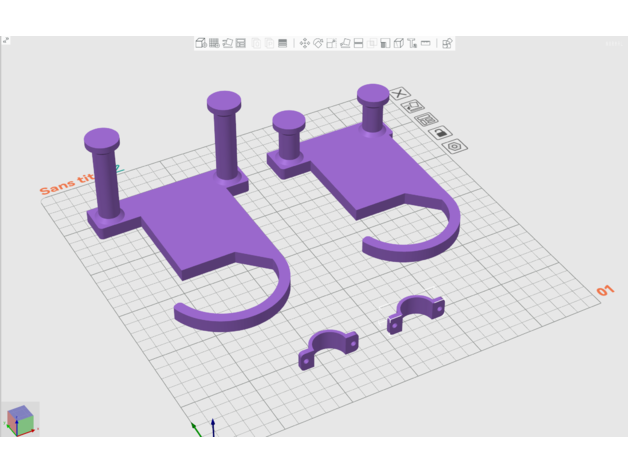Image resolution: width=628 pixels, height=472 pixels.
Task: Click the expand arrows icon in top-left corner
Action: [6, 41]
